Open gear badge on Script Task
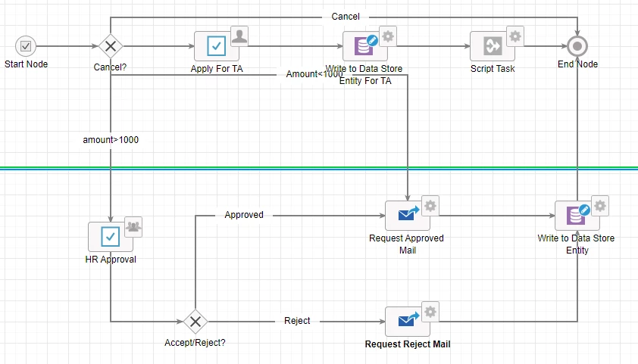638x364 pixels. [515, 36]
